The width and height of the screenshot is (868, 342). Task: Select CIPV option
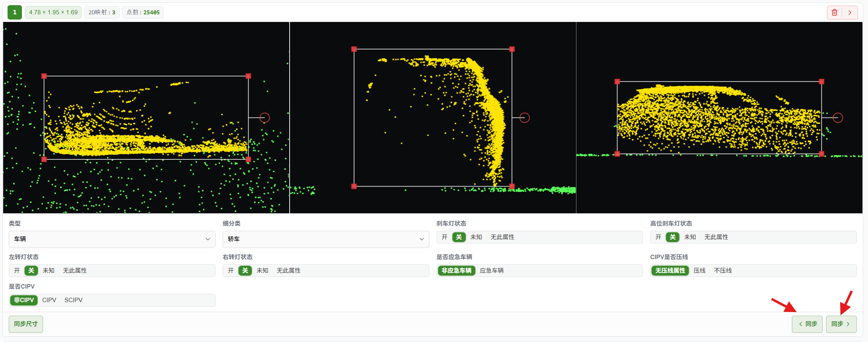[x=49, y=300]
